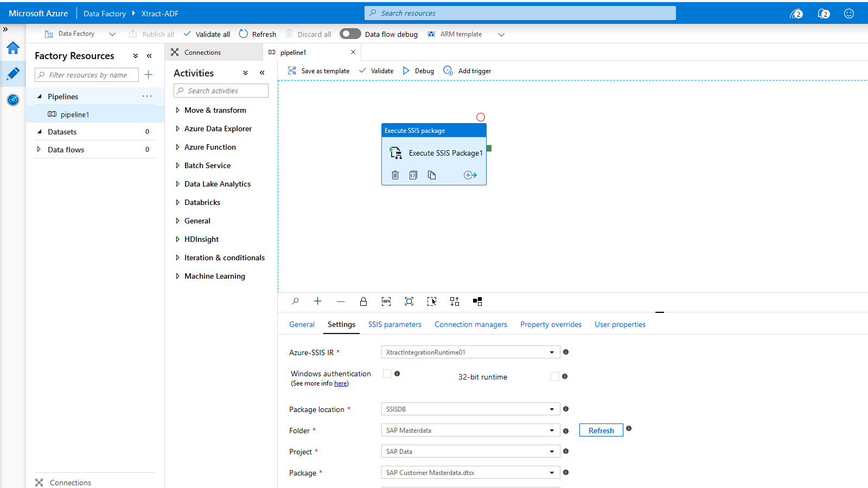Click the Refresh button next to Folder
This screenshot has height=488, width=868.
[601, 430]
